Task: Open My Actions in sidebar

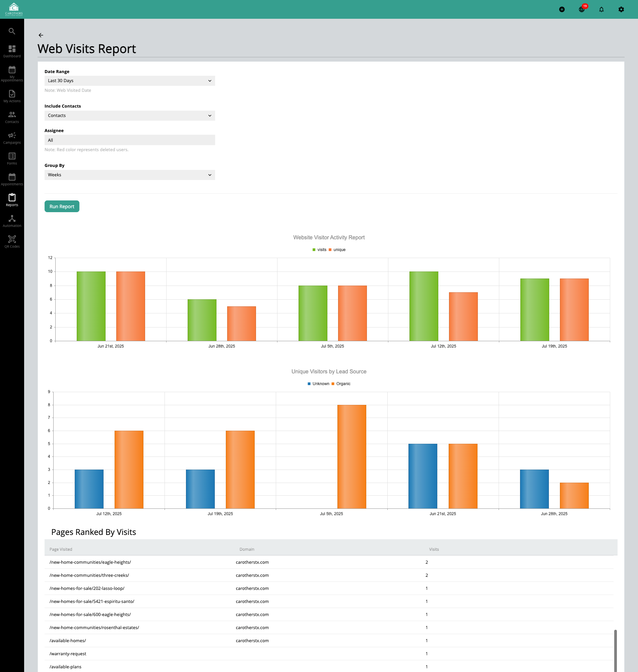Action: click(x=12, y=96)
